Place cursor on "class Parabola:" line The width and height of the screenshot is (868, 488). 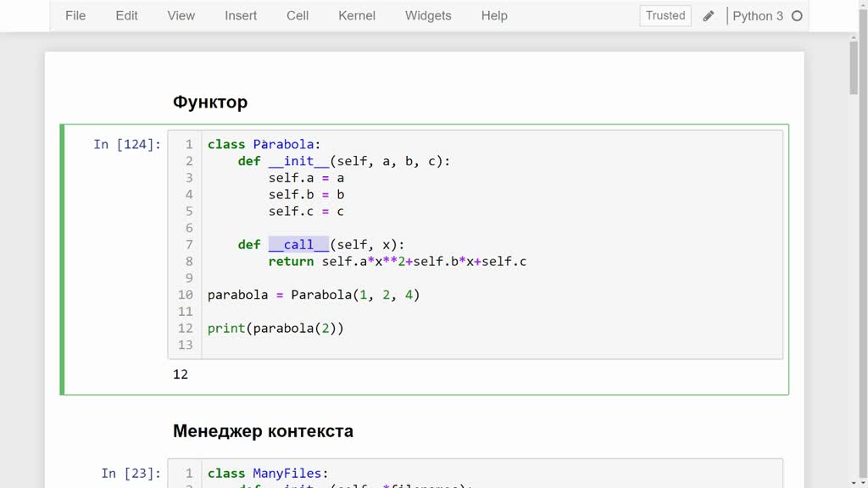[x=264, y=144]
